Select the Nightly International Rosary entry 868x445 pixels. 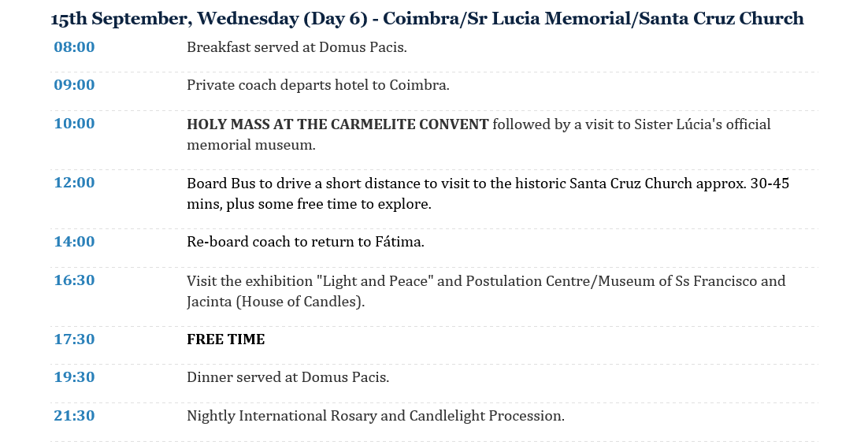[x=376, y=416]
